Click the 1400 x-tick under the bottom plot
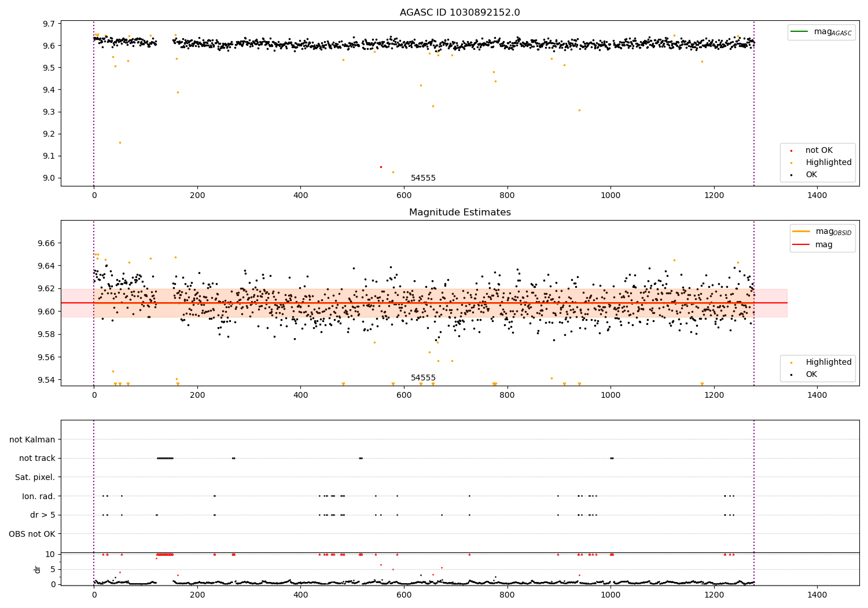Viewport: 868px width, 608px height. point(817,595)
